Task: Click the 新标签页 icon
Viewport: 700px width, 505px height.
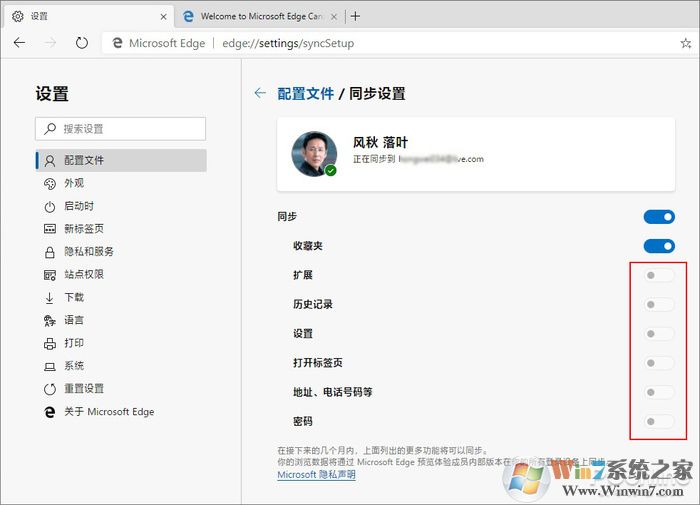Action: pos(50,229)
